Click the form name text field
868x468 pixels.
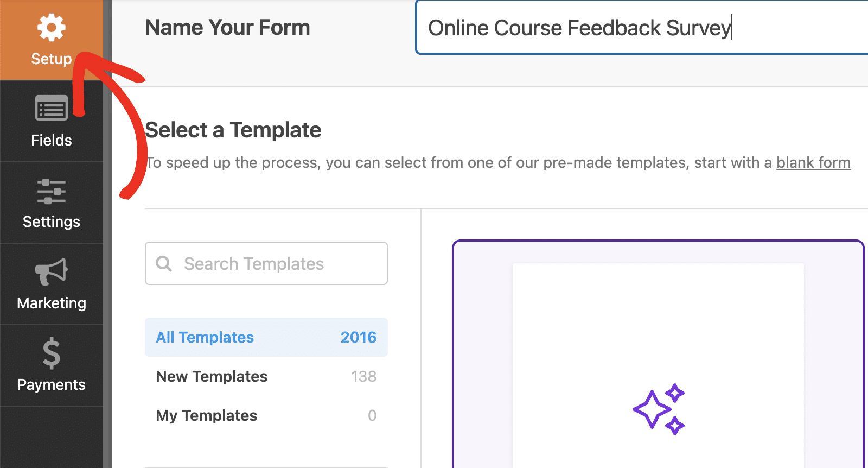point(640,28)
